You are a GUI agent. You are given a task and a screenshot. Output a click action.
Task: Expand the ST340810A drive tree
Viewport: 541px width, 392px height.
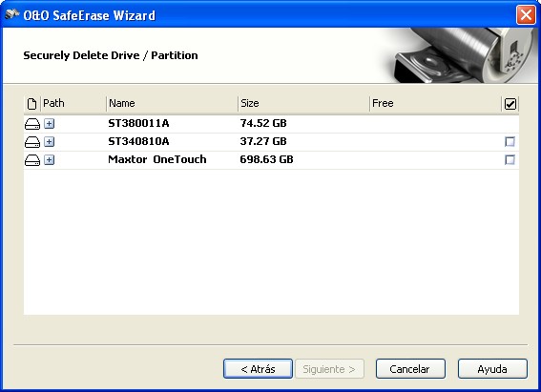(x=50, y=141)
